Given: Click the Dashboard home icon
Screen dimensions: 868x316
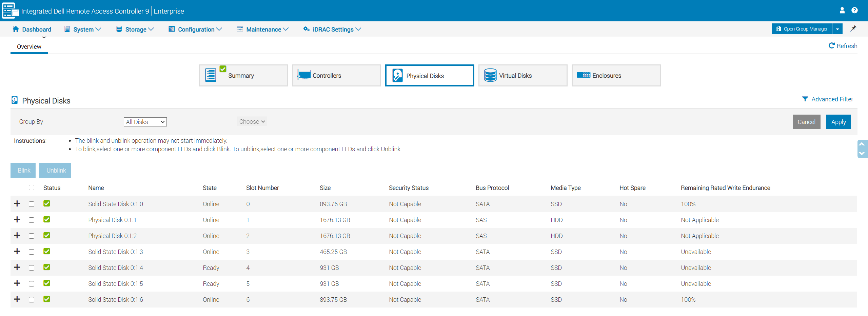Looking at the screenshot, I should [x=16, y=29].
